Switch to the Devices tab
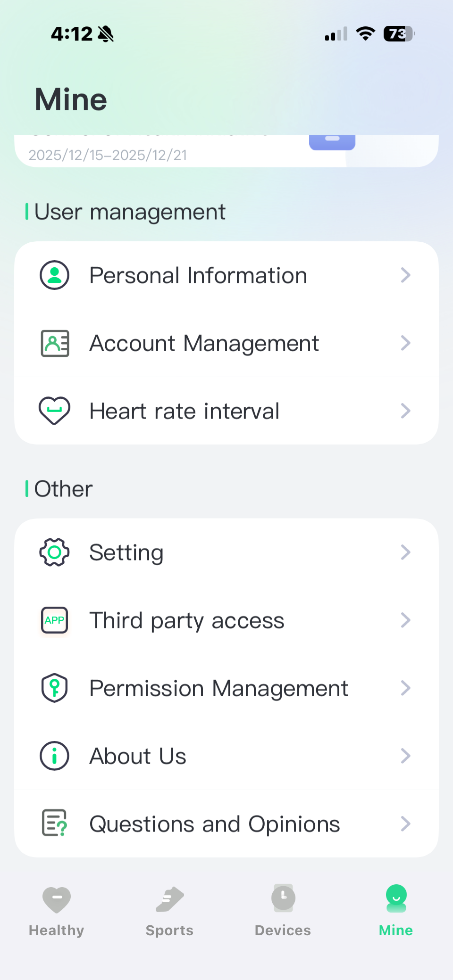The image size is (453, 980). tap(283, 910)
